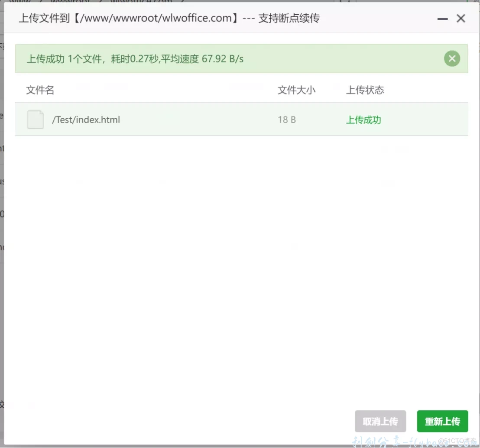Click the document icon beside index.html
The height and width of the screenshot is (448, 480).
[x=35, y=120]
